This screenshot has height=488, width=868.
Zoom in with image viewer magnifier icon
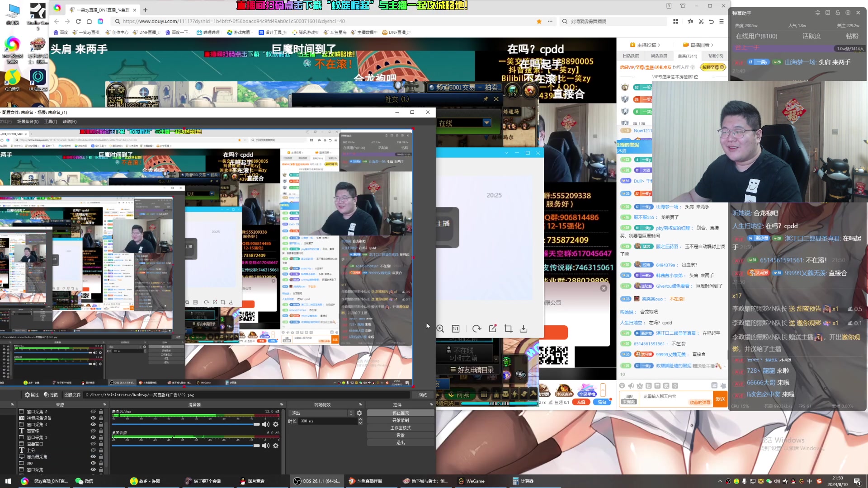point(440,329)
